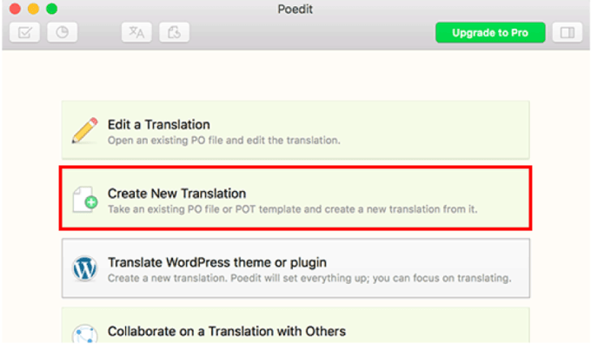This screenshot has height=364, width=591.
Task: Click the statistics pie chart toolbar icon
Action: click(x=63, y=33)
